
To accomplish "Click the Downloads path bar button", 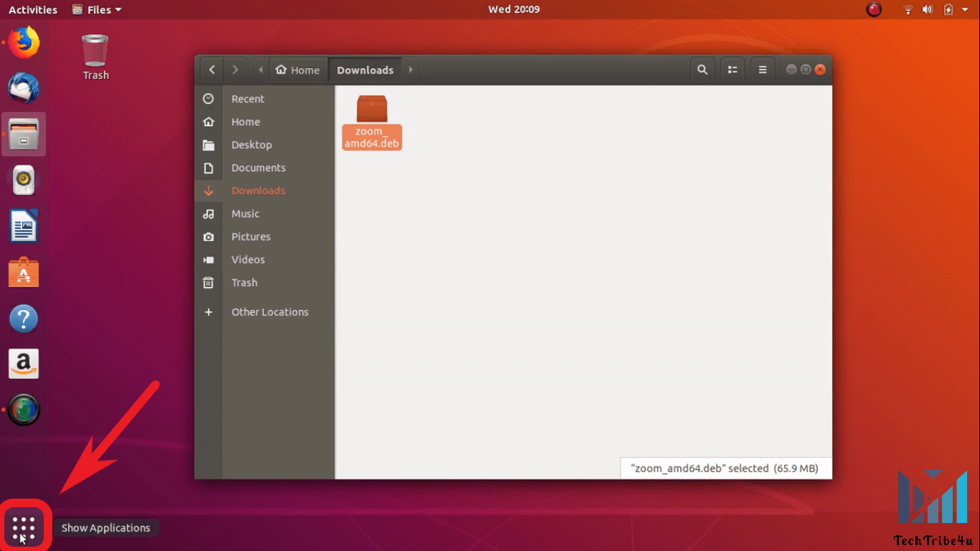I will [x=365, y=70].
